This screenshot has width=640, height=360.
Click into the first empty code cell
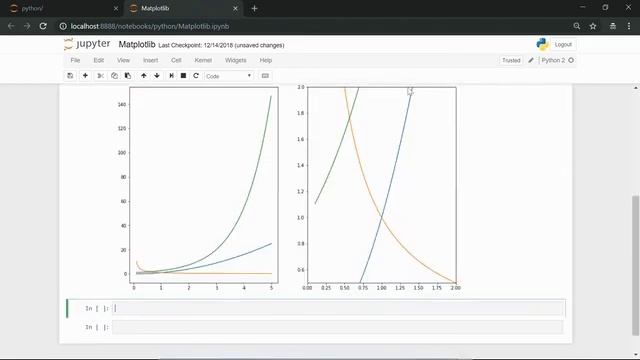coord(338,308)
